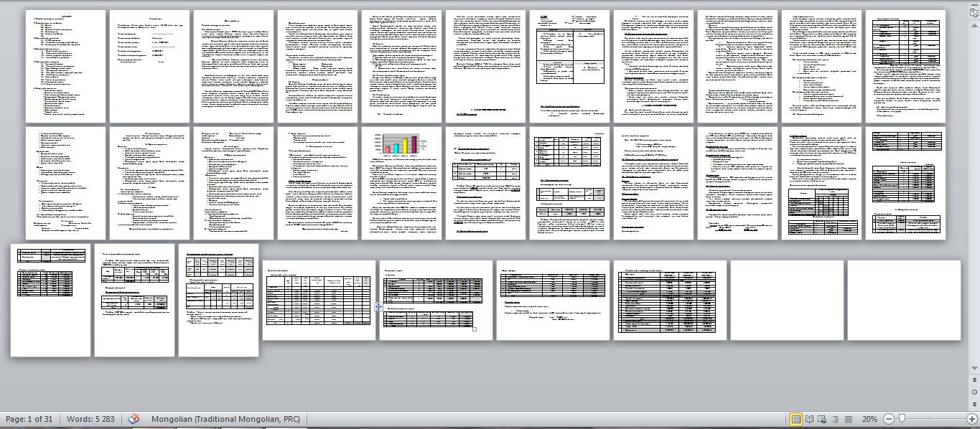Open the Zoom dialog via 20% label
This screenshot has height=429, width=980.
coord(869,418)
